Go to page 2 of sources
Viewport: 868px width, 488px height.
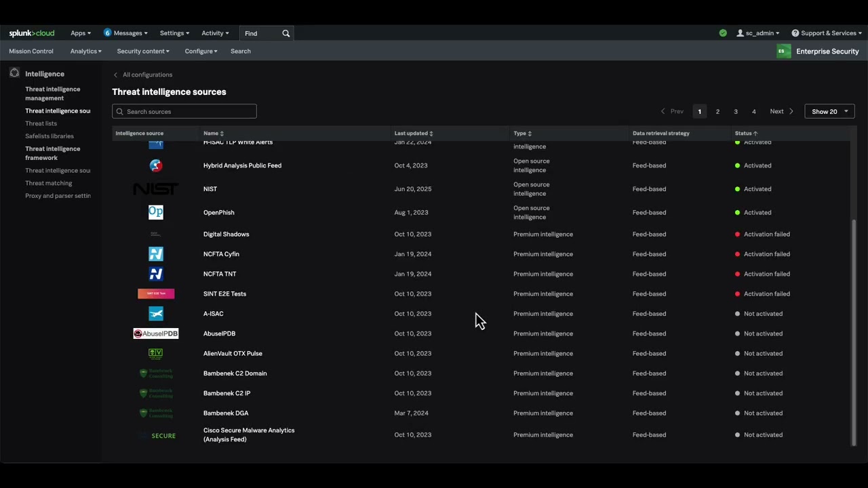click(x=717, y=111)
